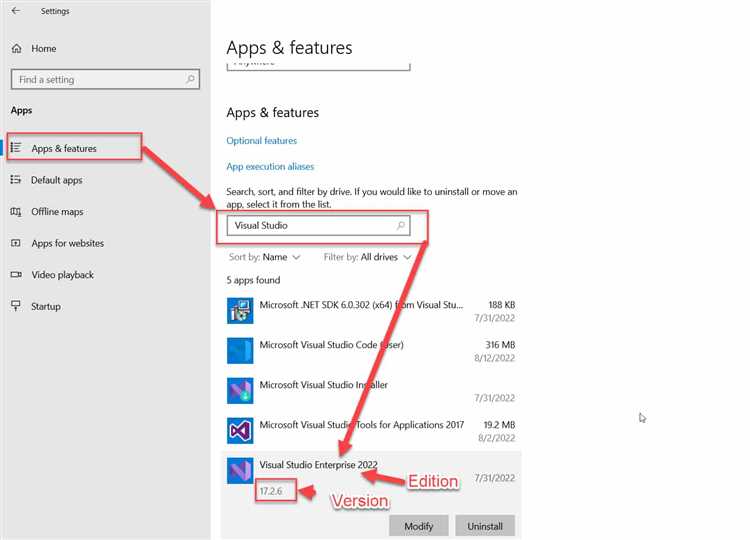Click the Visual Studio Installer app icon
This screenshot has width=750, height=540.
click(240, 390)
